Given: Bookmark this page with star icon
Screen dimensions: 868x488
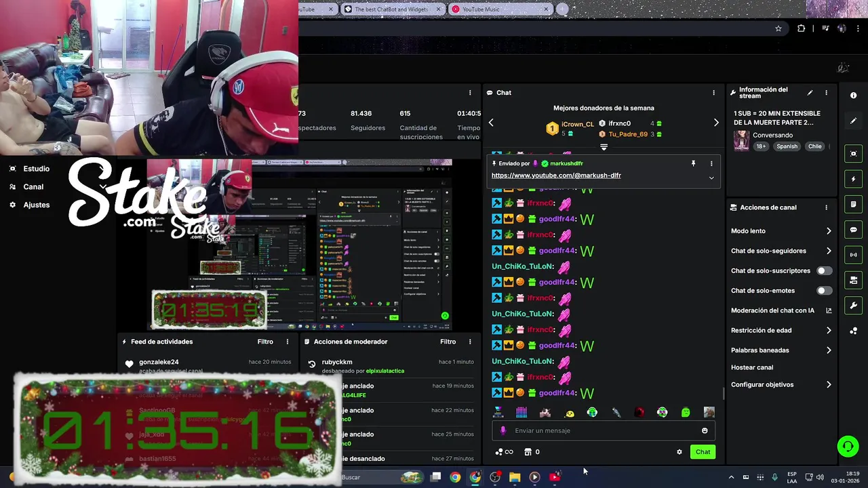Looking at the screenshot, I should point(778,28).
